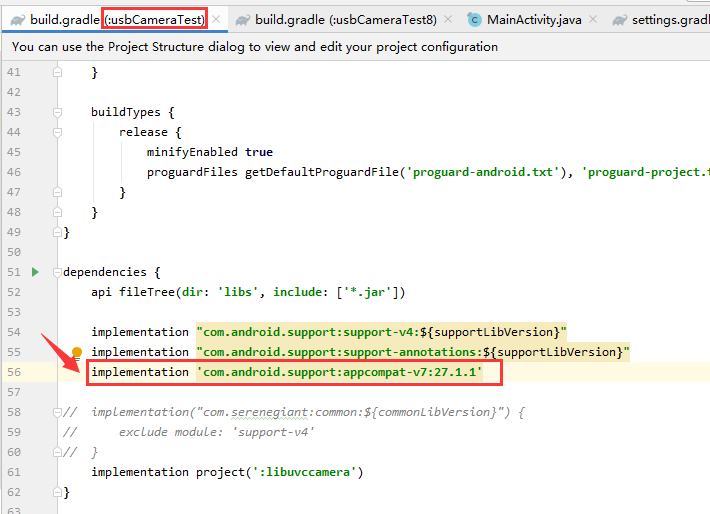Click 'release' keyword on line 44
The image size is (710, 514).
pos(143,132)
